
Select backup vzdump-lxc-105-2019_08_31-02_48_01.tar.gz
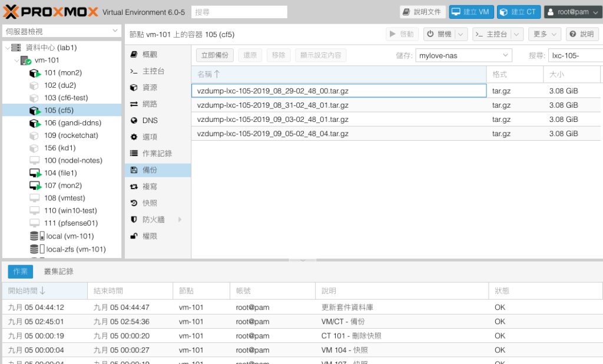(397, 105)
